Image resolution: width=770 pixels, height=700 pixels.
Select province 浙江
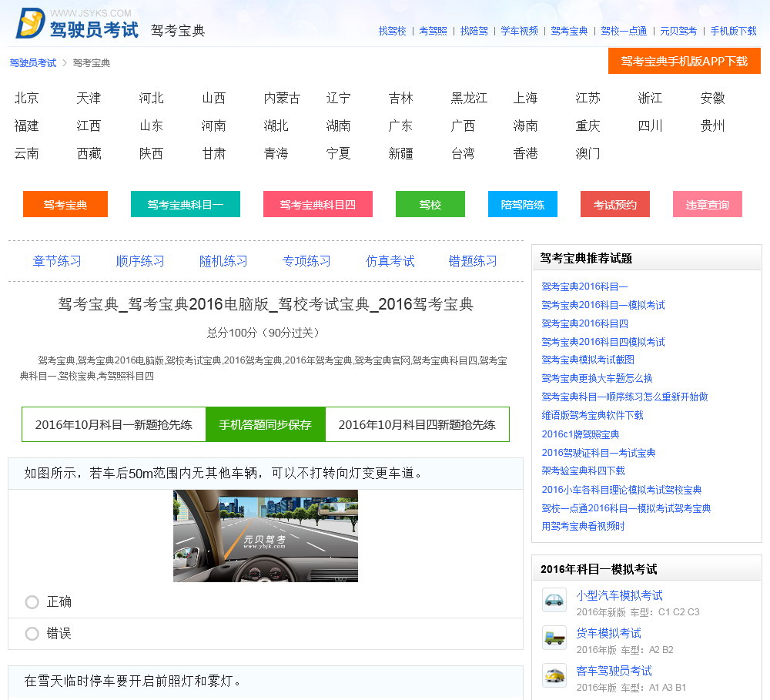pyautogui.click(x=650, y=98)
